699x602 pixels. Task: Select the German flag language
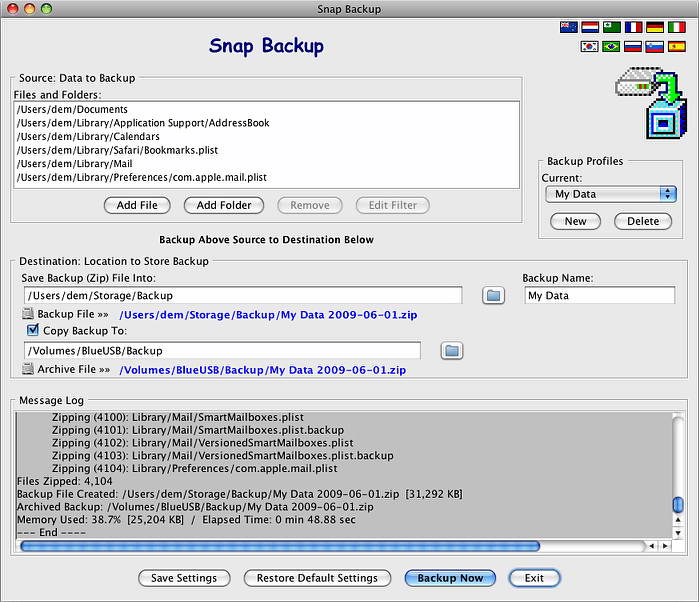click(655, 28)
